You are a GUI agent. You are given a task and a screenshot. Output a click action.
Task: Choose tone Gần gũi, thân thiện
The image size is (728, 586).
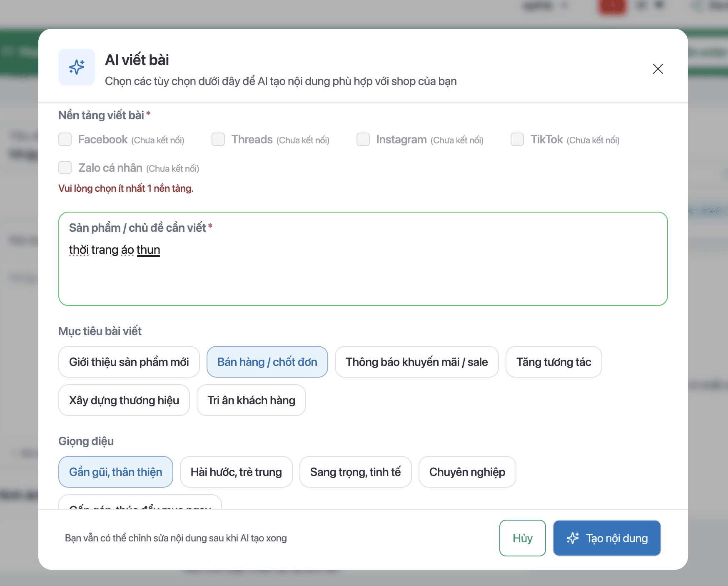[116, 472]
